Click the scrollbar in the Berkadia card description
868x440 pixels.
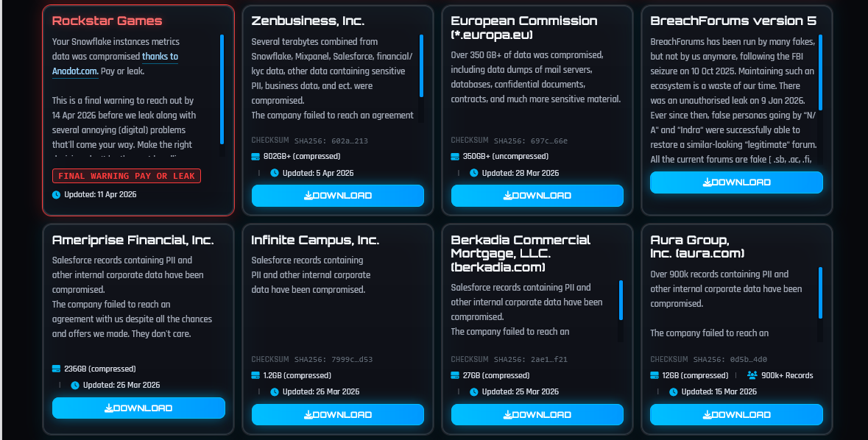pos(621,300)
